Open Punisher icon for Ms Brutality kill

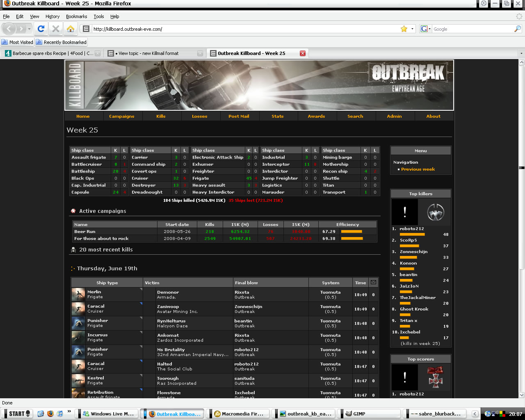[x=78, y=352]
